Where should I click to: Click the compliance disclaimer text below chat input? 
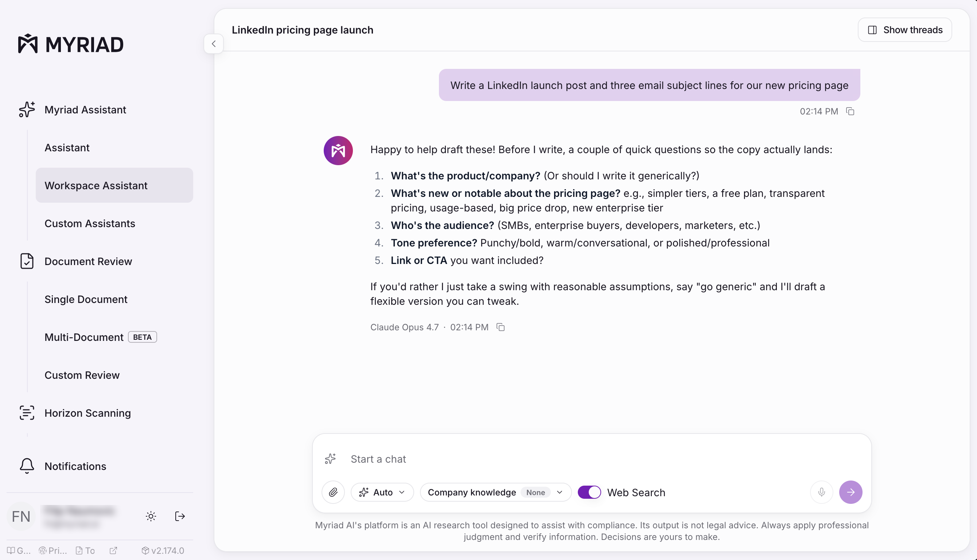592,531
